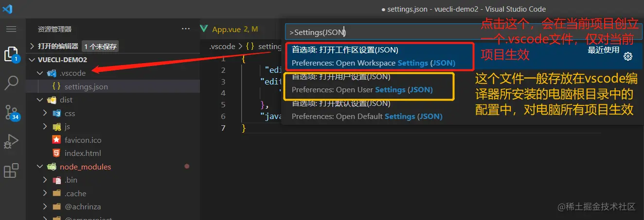Click the @achrinza folder icon
Screen dimensions: 644x220
pyautogui.click(x=56, y=206)
